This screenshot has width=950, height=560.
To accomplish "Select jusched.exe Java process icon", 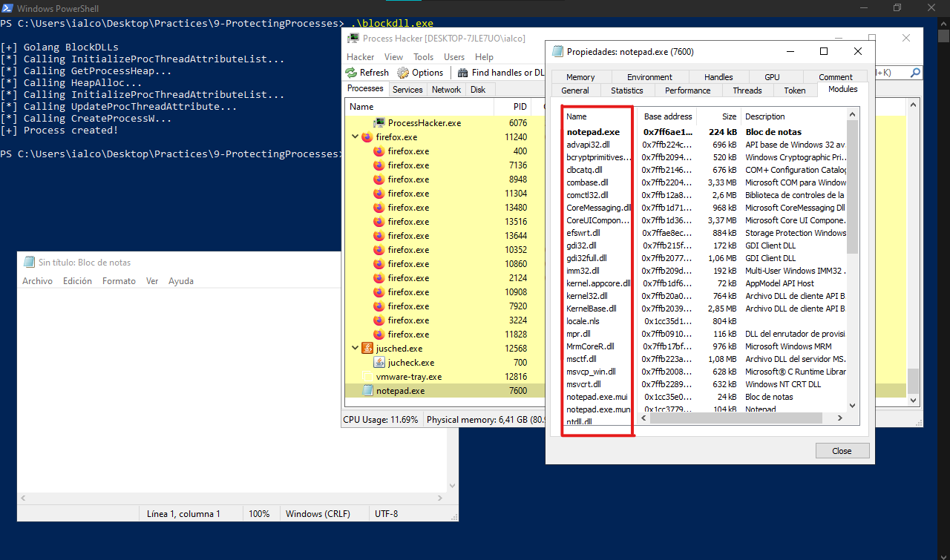I will point(367,349).
